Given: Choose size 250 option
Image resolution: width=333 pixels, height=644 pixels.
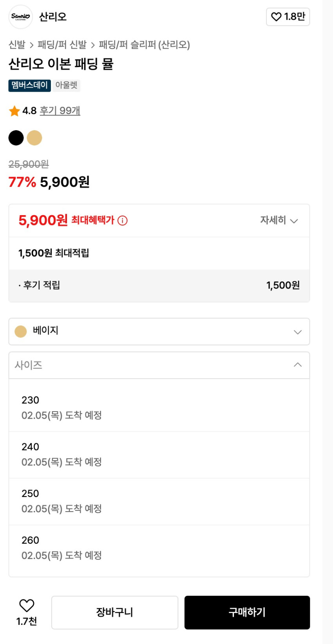Looking at the screenshot, I should tap(159, 501).
